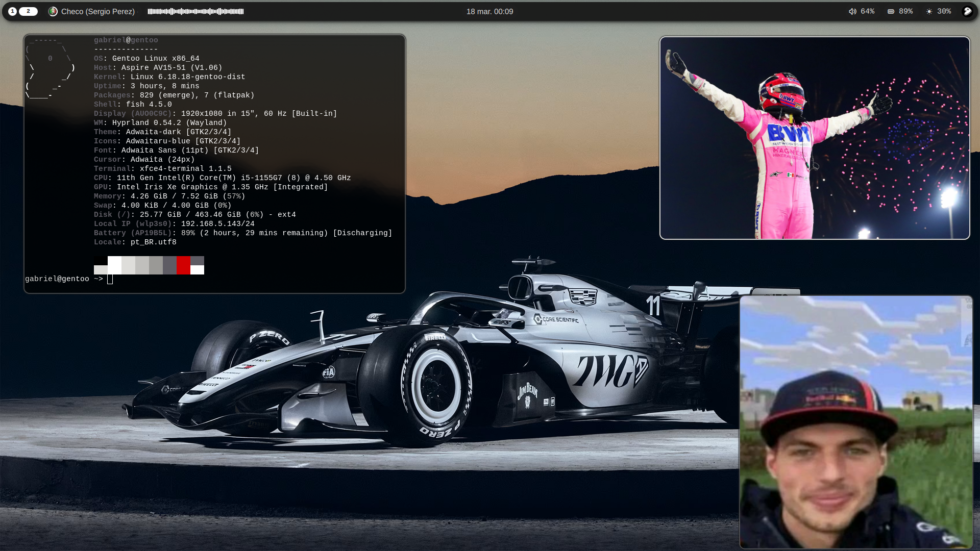Switch to workspace 1
The height and width of the screenshot is (551, 980).
coord(12,11)
